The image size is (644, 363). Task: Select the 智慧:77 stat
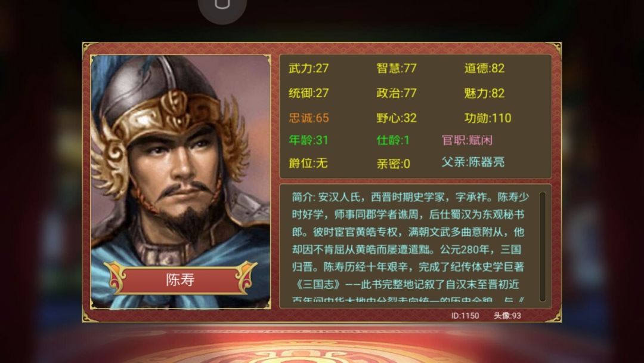pos(397,68)
